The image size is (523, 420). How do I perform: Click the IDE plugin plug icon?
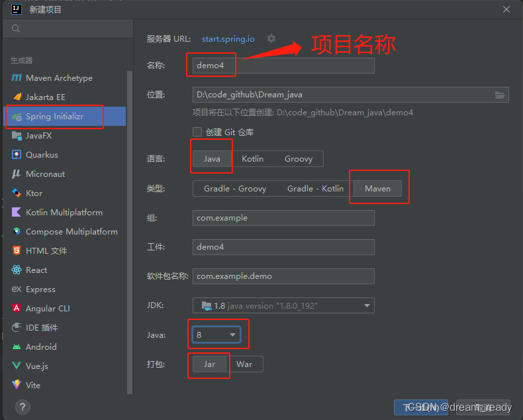coord(17,327)
